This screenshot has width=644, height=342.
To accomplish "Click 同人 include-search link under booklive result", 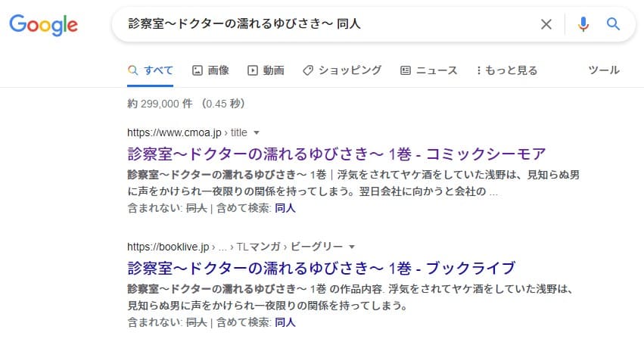I will [x=285, y=322].
